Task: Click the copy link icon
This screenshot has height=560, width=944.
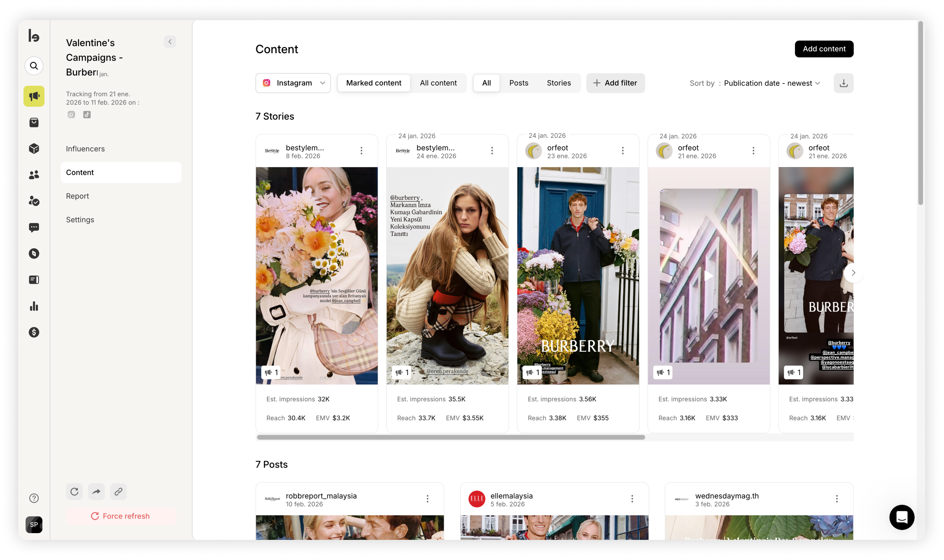Action: (118, 492)
